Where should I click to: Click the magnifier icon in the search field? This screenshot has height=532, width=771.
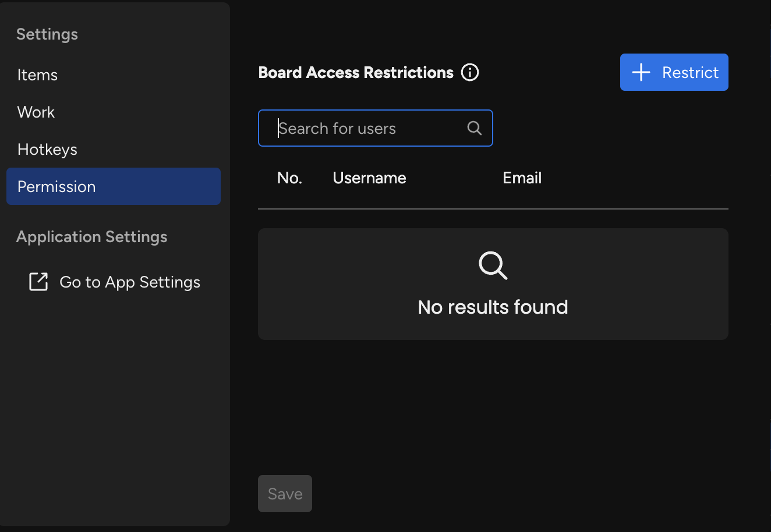click(x=474, y=127)
